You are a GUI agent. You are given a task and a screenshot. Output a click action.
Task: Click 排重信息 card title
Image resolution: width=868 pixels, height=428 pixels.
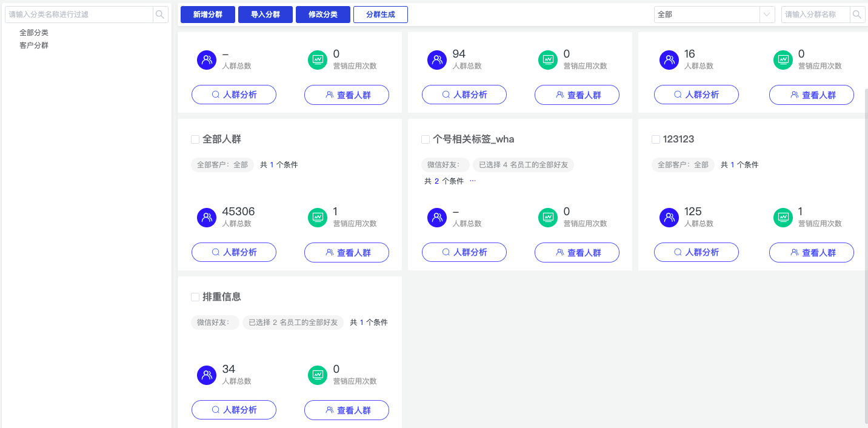(222, 297)
